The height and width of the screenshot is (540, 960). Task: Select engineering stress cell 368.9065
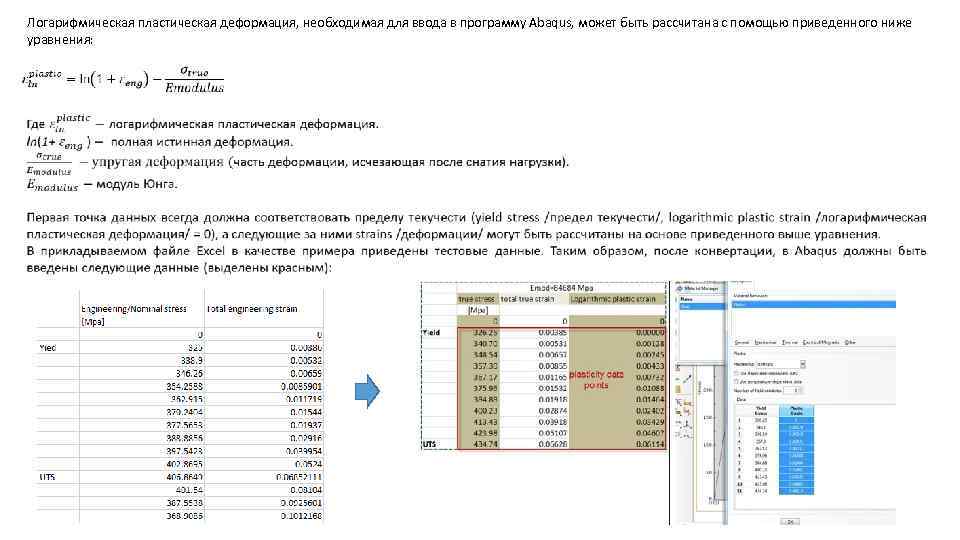[141, 516]
